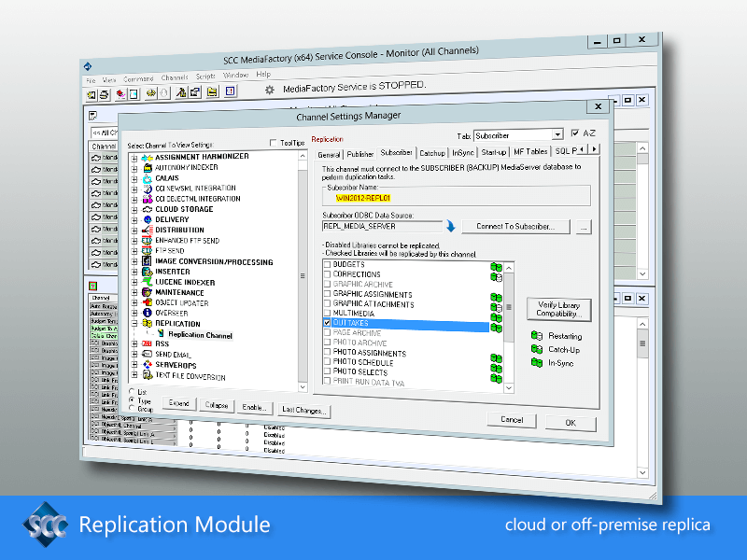Switch to the Catchup tab
Viewport: 747px width, 560px height.
432,153
